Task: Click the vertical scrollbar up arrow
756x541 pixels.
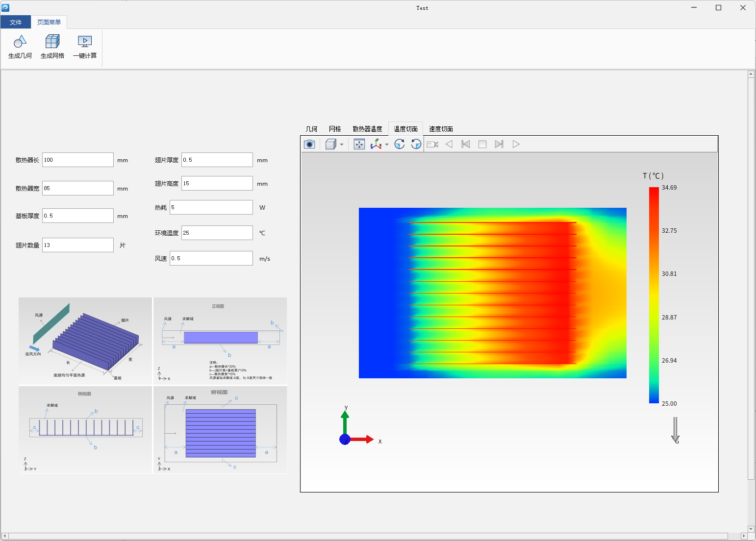Action: [751, 74]
